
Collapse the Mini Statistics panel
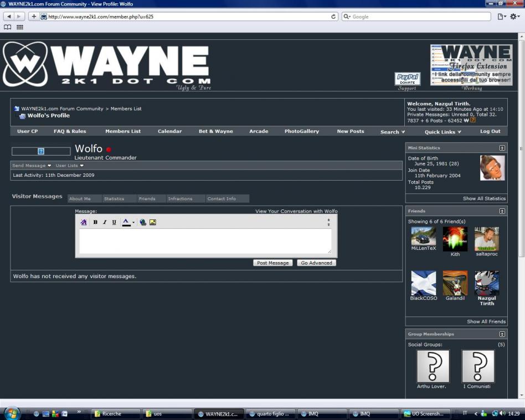[x=502, y=148]
